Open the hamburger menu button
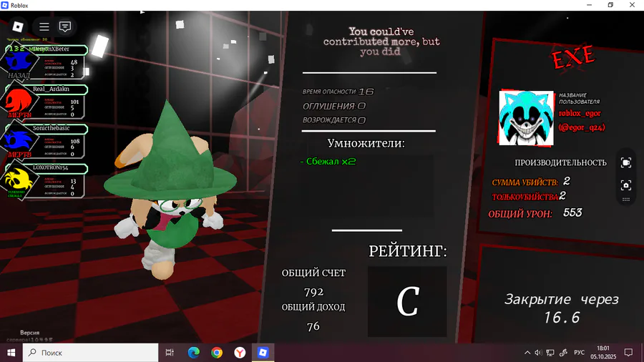Screen dimensions: 644x362 44,26
